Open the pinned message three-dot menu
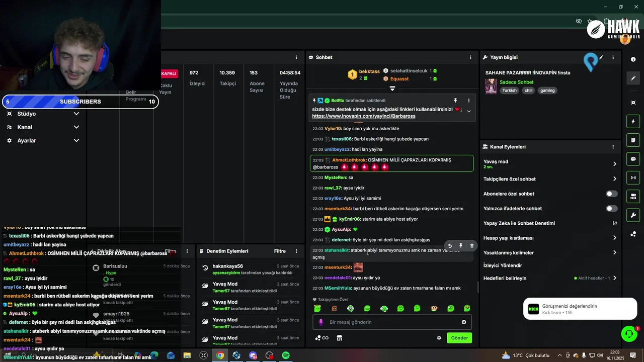Image resolution: width=644 pixels, height=362 pixels. [x=468, y=101]
